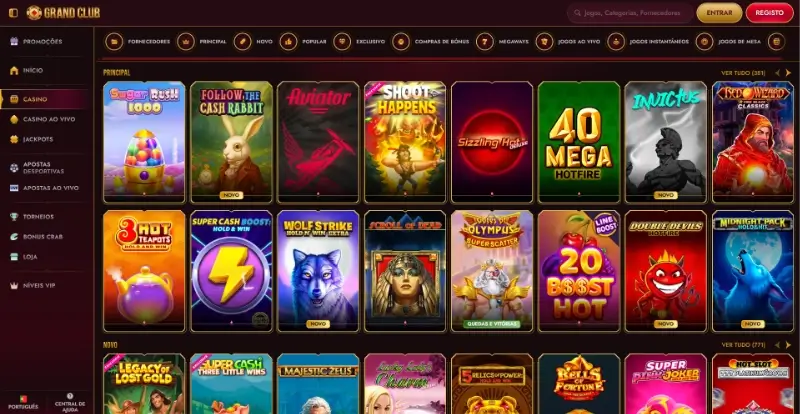Open the Jackpots sidebar icon
Viewport: 800px width, 414px height.
[x=14, y=139]
